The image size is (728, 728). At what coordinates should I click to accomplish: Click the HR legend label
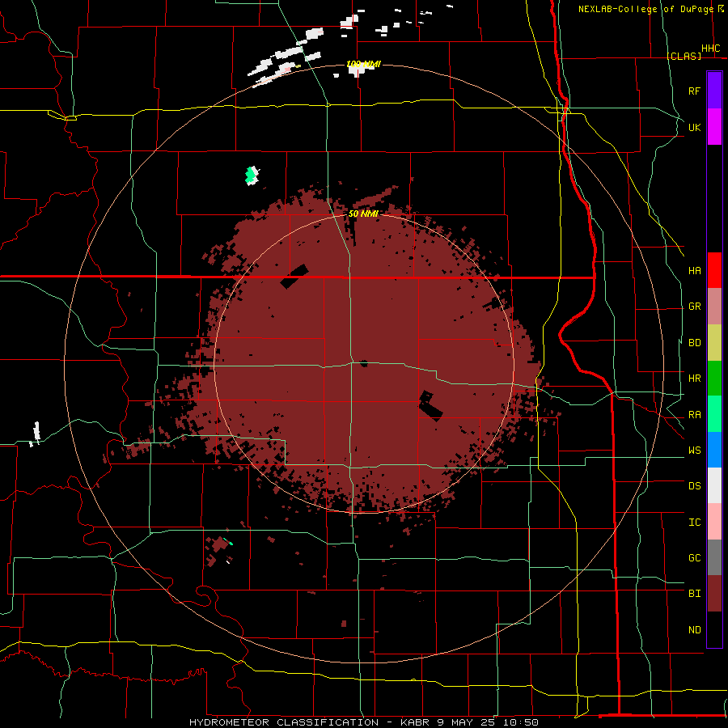[694, 379]
